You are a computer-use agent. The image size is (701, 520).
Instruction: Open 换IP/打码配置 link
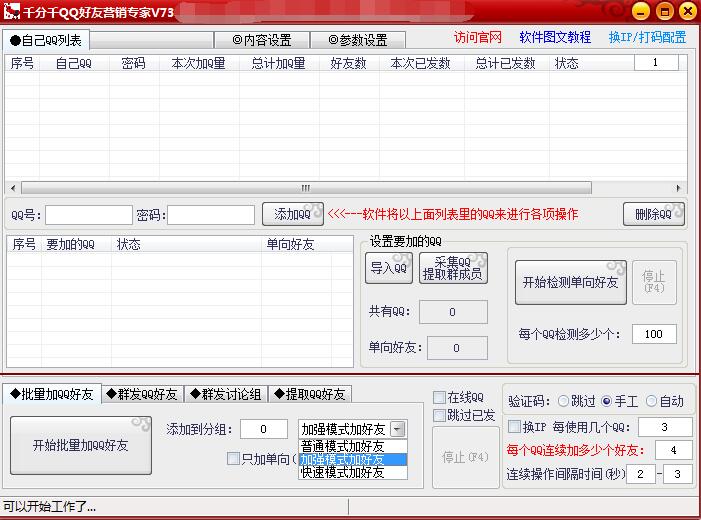tap(647, 37)
